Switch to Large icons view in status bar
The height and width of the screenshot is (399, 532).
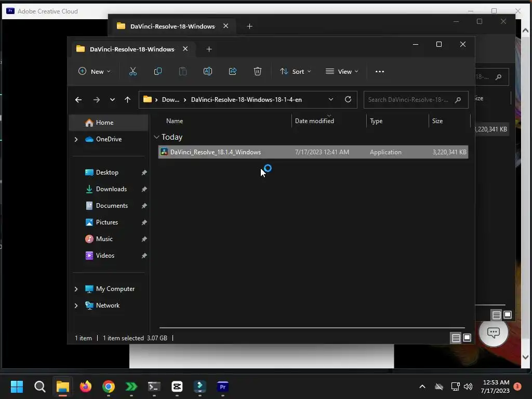click(x=467, y=338)
